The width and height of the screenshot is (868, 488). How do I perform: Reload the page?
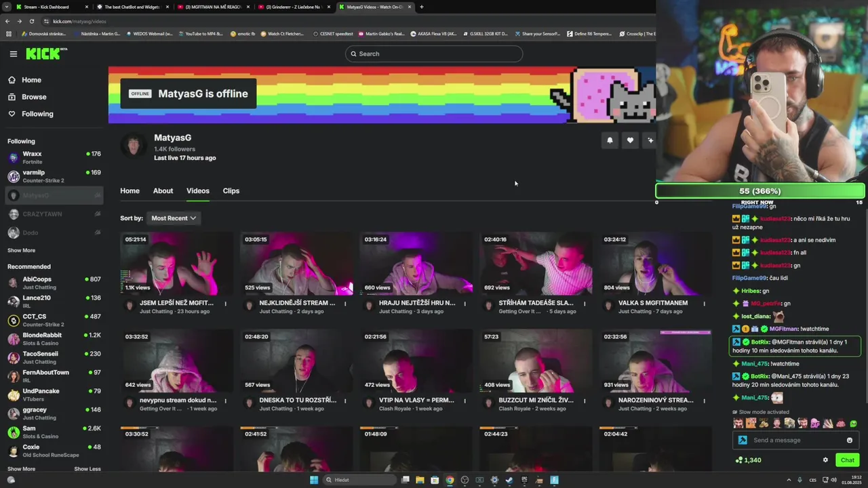31,21
